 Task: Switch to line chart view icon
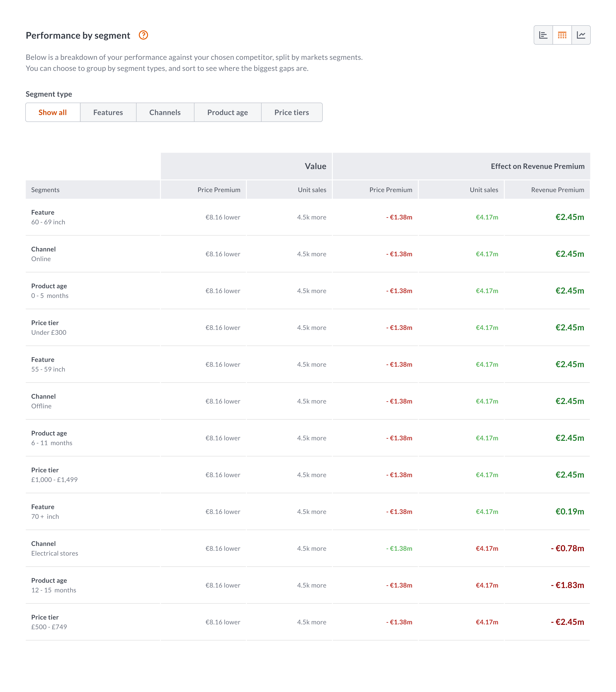581,35
